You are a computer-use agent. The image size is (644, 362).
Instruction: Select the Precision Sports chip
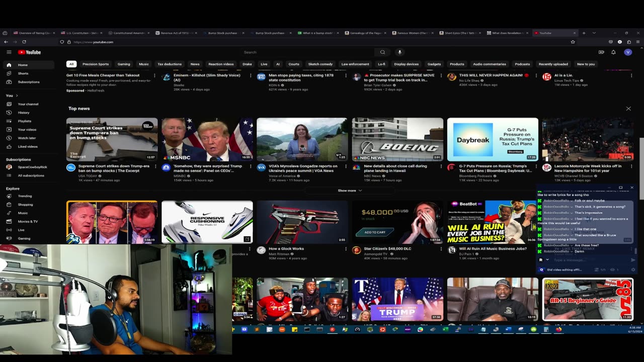pos(96,64)
